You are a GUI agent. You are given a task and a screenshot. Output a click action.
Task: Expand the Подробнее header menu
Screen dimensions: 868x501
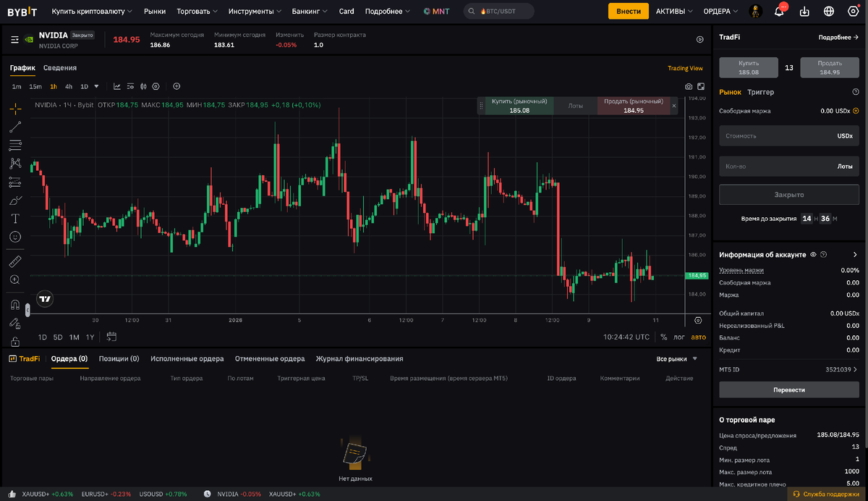[388, 12]
